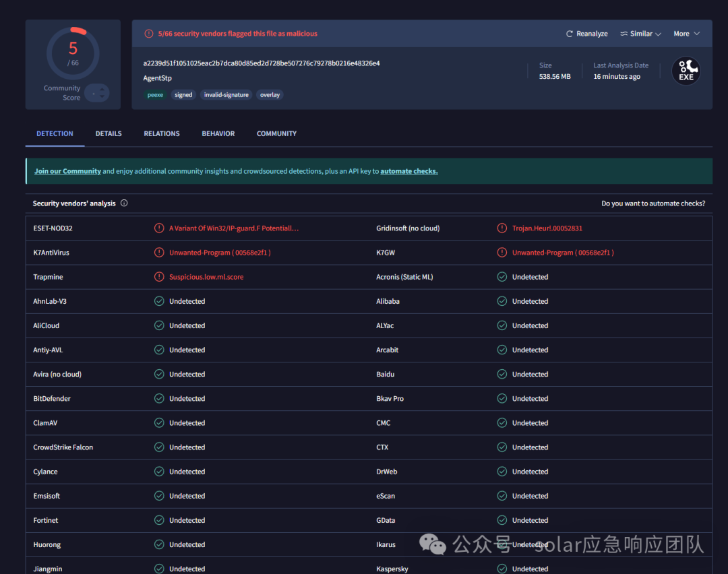Click the DrWeb undetected check icon
Viewport: 728px width, 574px height.
point(502,472)
